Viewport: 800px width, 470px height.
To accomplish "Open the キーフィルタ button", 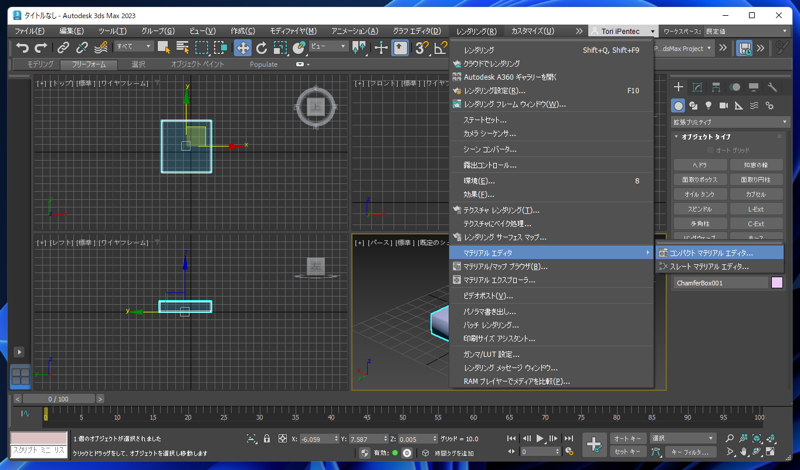I will [690, 452].
